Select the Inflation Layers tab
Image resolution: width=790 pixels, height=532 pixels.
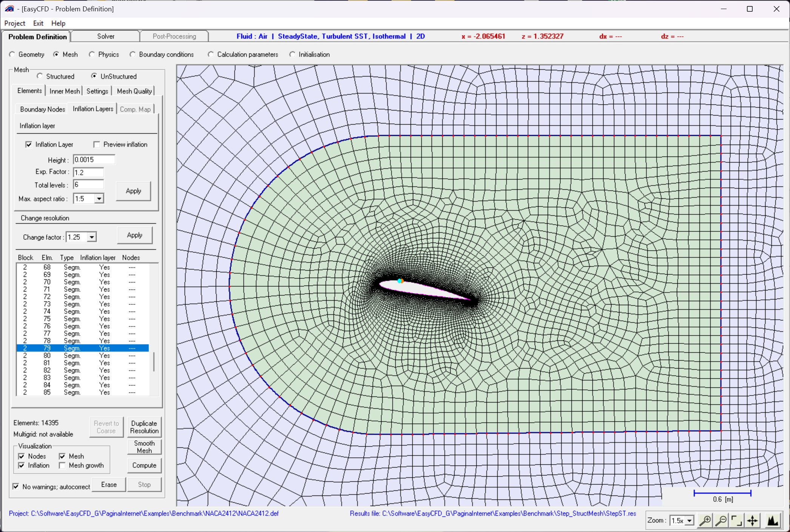[93, 109]
